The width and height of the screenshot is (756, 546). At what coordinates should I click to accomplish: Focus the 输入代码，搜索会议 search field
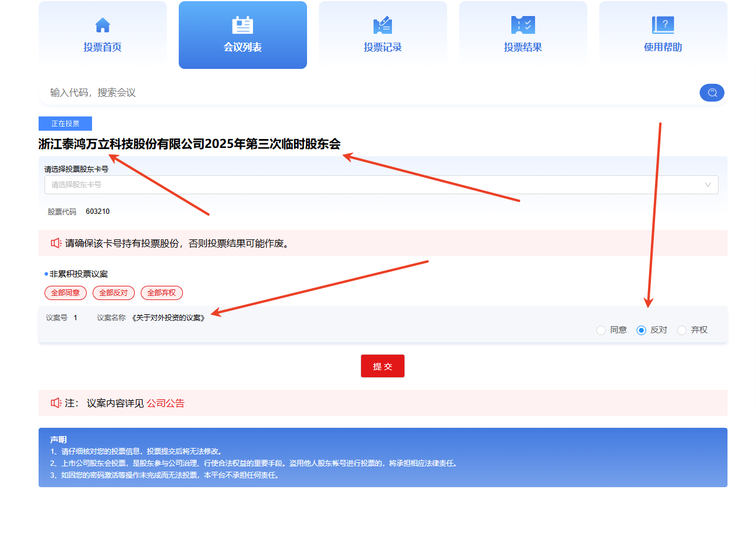pyautogui.click(x=368, y=93)
